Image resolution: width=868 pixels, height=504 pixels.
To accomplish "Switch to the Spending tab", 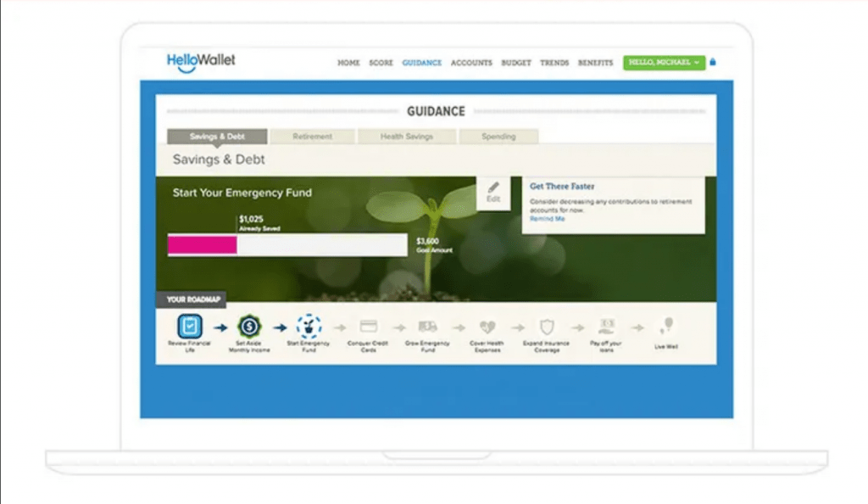I will [x=498, y=137].
